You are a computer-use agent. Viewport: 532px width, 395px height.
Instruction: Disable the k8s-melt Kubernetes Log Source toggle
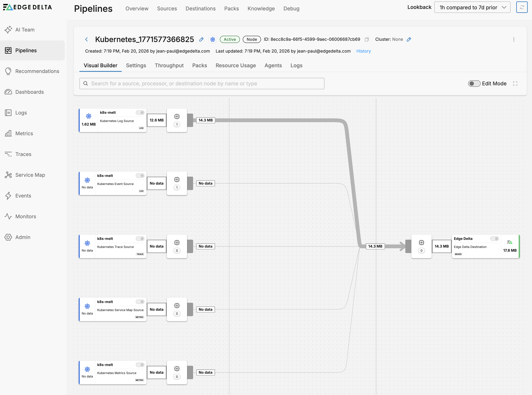click(x=140, y=112)
